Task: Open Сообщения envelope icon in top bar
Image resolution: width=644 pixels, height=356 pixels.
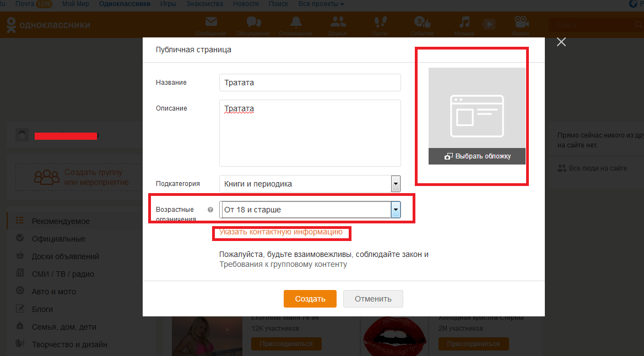Action: [x=211, y=23]
